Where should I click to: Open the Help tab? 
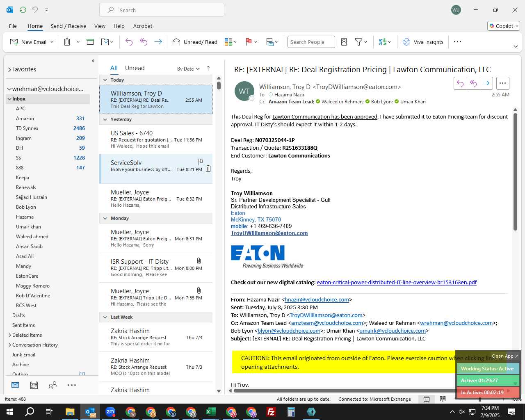[x=119, y=26]
